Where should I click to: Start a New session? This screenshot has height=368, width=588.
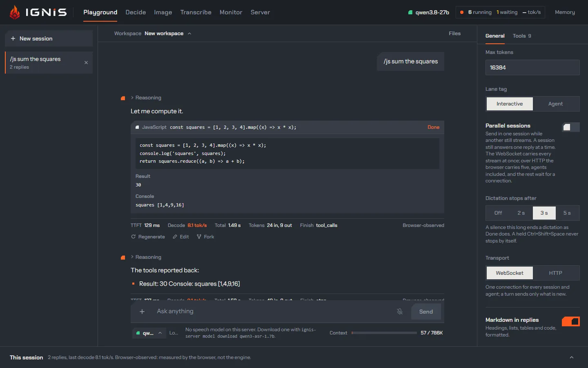pyautogui.click(x=49, y=38)
